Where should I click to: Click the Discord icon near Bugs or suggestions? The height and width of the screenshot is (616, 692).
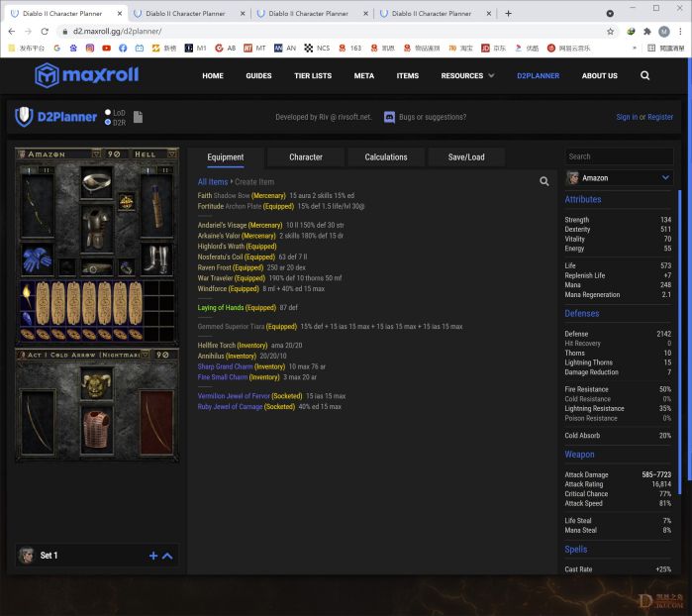(x=389, y=117)
